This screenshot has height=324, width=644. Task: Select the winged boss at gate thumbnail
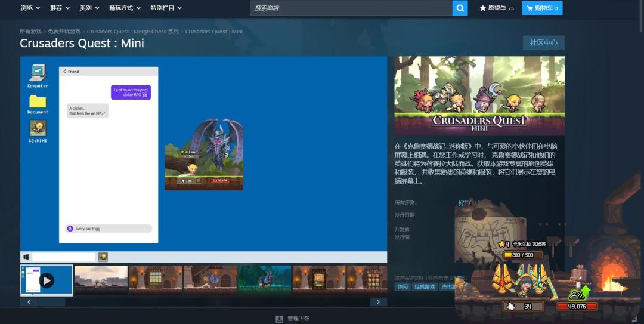[210, 280]
